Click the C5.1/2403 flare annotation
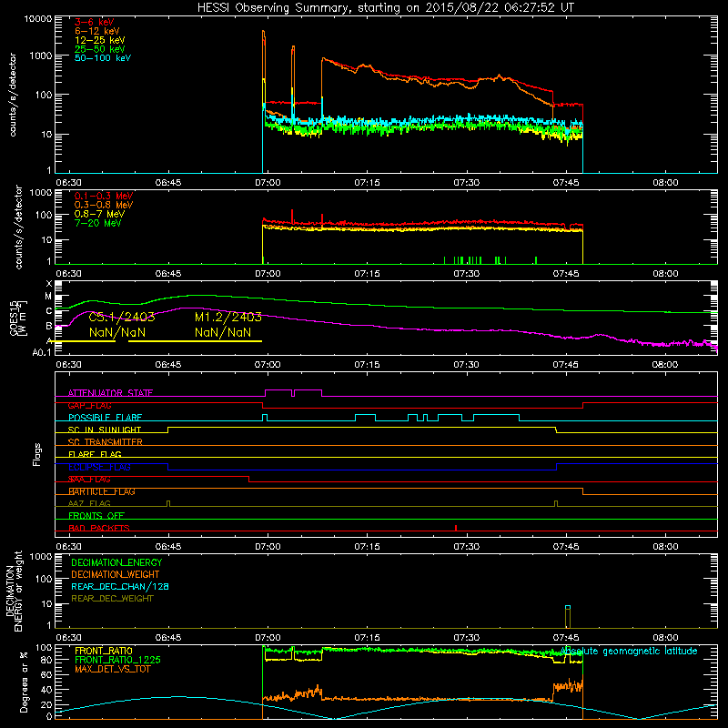Image resolution: width=728 pixels, height=728 pixels. [x=122, y=317]
